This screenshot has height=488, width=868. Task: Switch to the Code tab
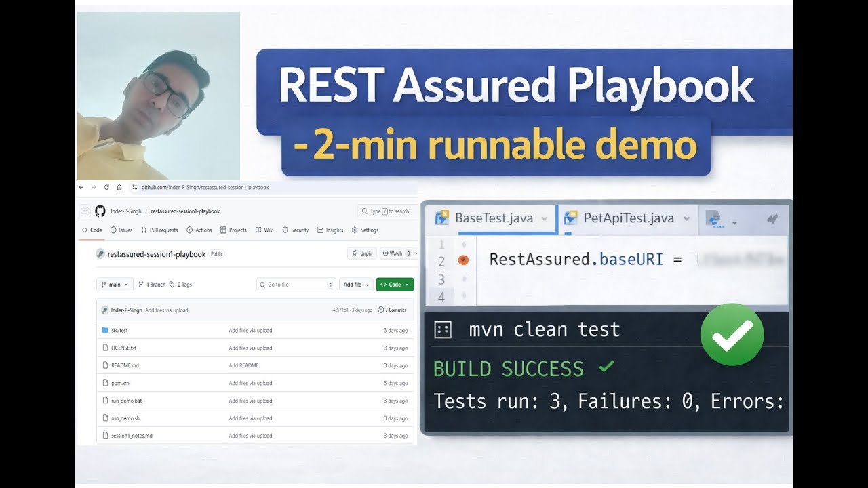(x=92, y=230)
